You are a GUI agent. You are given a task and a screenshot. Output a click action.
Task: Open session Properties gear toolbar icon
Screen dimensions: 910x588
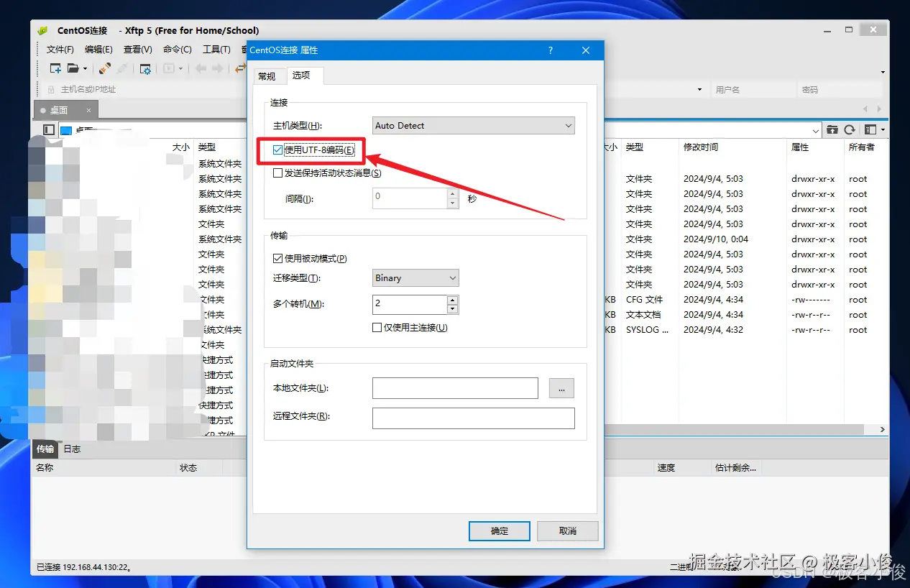tap(145, 69)
